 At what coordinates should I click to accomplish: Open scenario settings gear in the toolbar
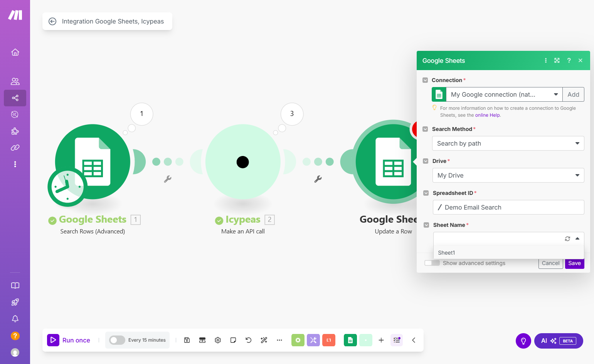[x=218, y=340]
